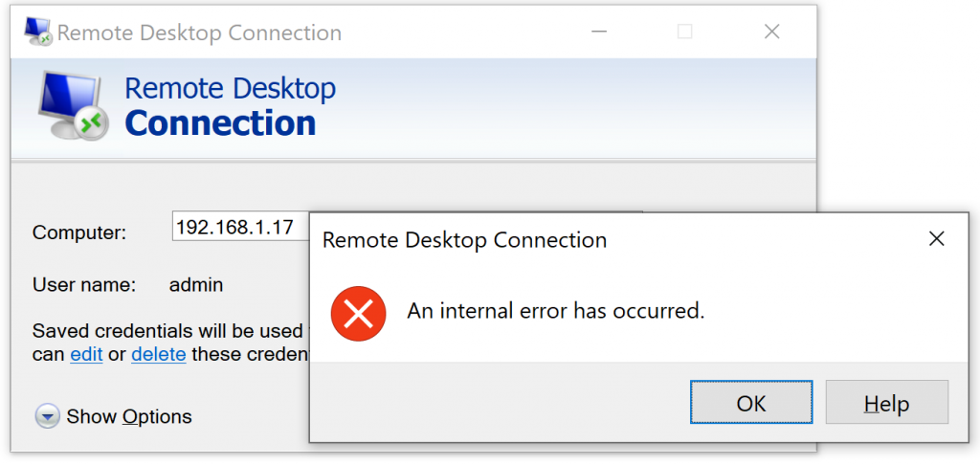Click the Computer label text

pyautogui.click(x=79, y=233)
